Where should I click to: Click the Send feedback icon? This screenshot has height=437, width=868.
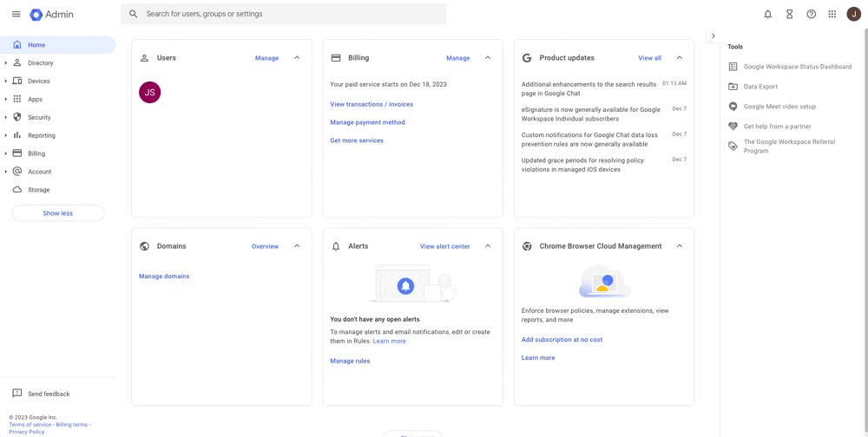(x=17, y=394)
